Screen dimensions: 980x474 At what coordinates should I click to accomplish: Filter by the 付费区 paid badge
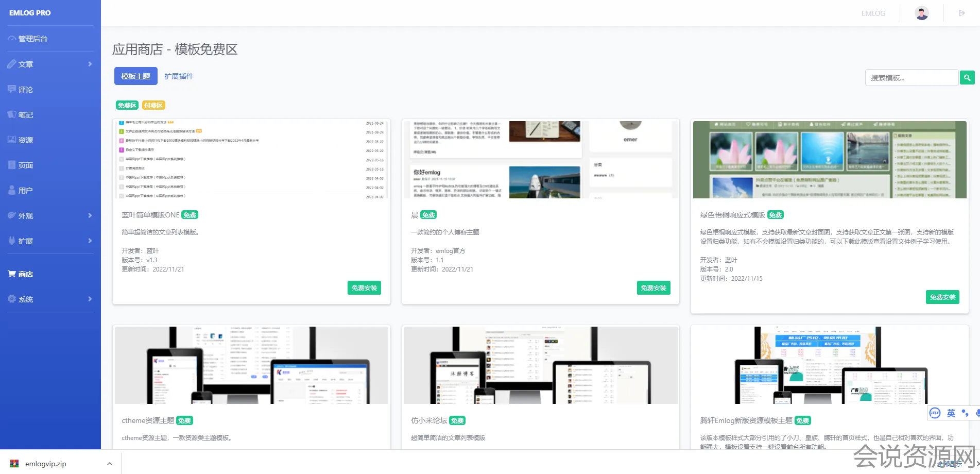click(x=153, y=106)
